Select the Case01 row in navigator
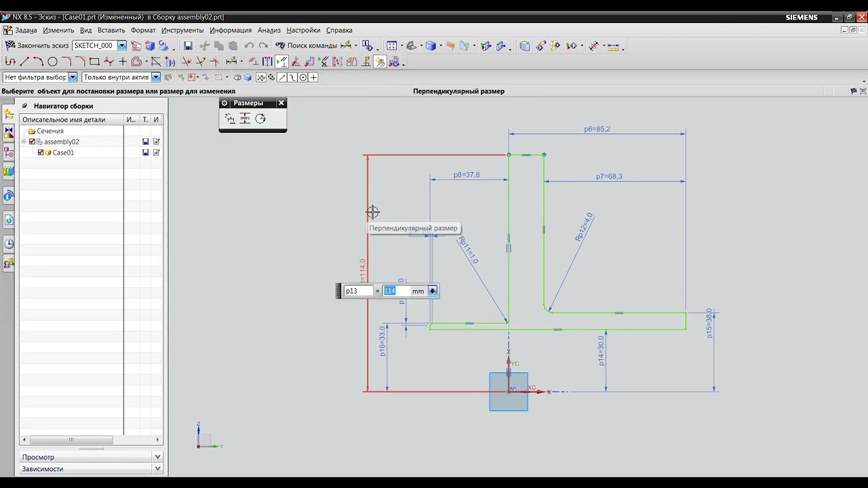The width and height of the screenshot is (868, 488). pos(91,152)
